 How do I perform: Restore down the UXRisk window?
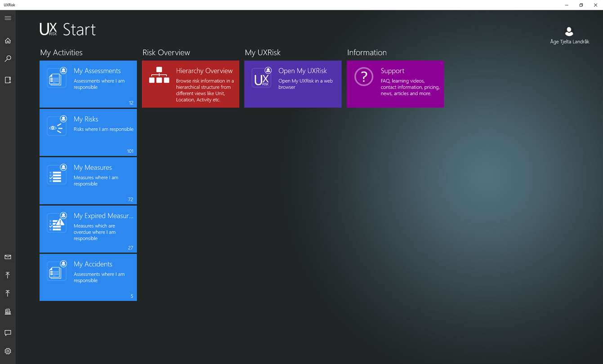coord(581,5)
